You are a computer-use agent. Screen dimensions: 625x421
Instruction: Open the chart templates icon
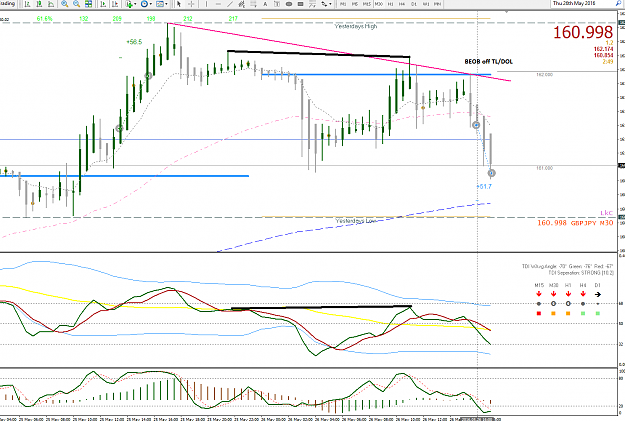click(x=160, y=4)
